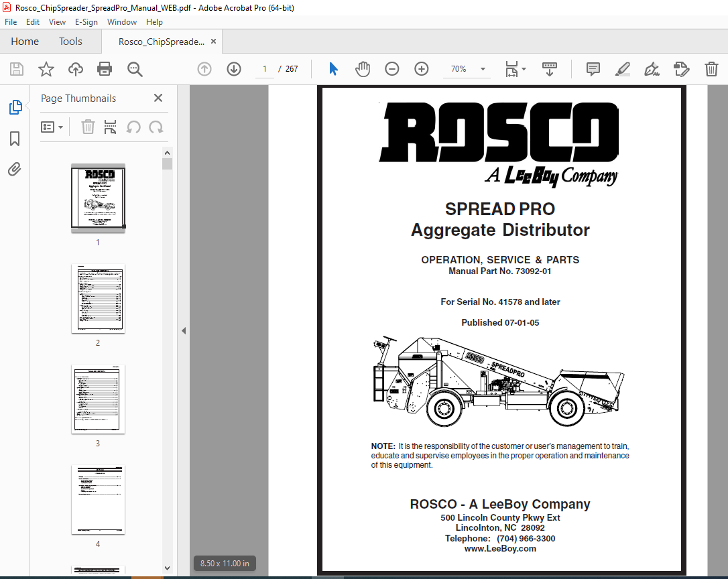This screenshot has height=579, width=728.
Task: Go to previous page arrow
Action: (x=204, y=69)
